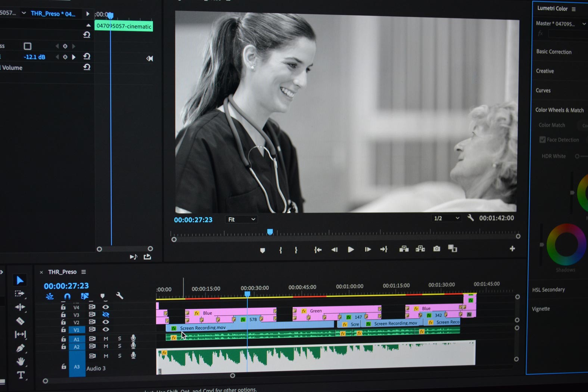Select the Selection tool arrow
The width and height of the screenshot is (588, 392).
point(20,280)
